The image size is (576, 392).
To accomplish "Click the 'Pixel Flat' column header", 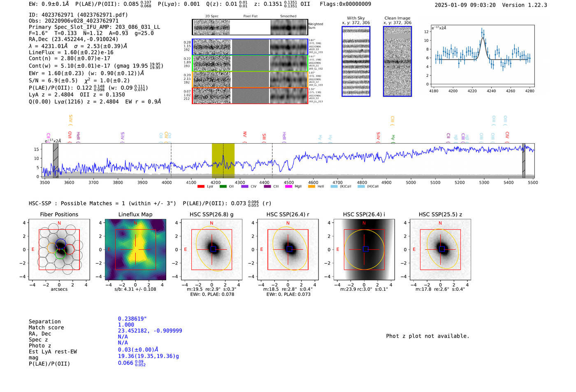I will 250,16.
